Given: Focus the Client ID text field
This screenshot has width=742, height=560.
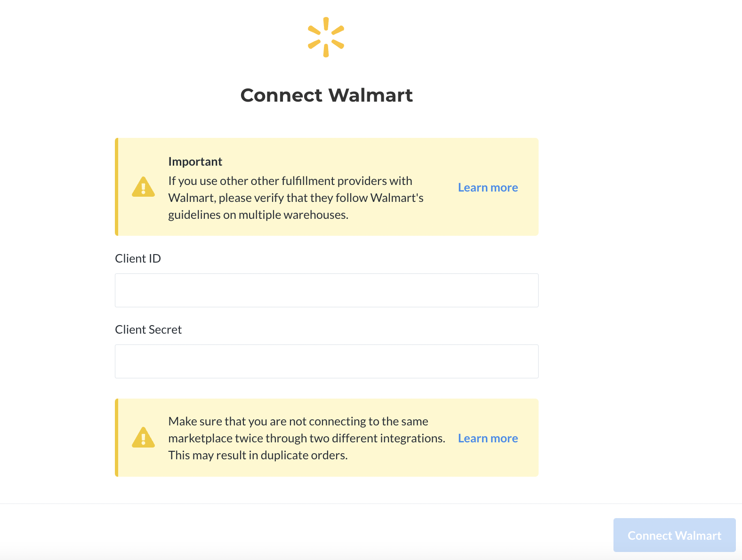Looking at the screenshot, I should point(327,290).
